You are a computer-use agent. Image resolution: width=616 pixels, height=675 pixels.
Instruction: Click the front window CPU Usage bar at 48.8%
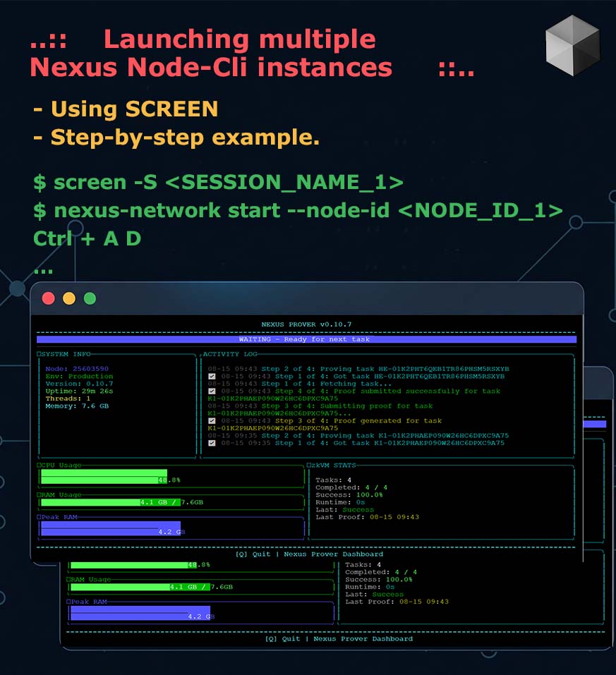[x=104, y=477]
